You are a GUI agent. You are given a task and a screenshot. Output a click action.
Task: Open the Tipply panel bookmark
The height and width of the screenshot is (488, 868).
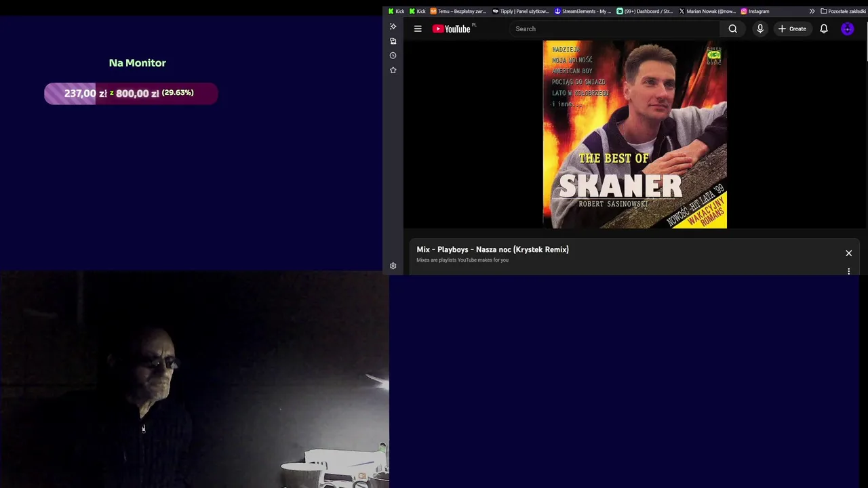pos(521,11)
